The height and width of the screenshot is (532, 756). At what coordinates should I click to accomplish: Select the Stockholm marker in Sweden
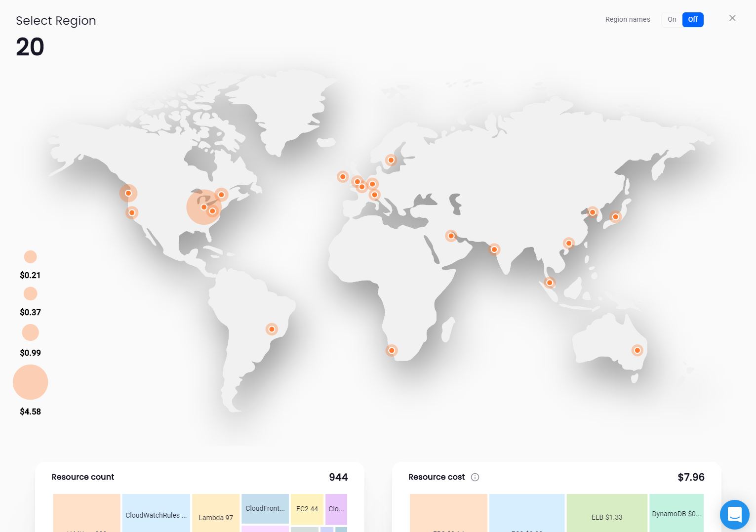click(x=391, y=160)
